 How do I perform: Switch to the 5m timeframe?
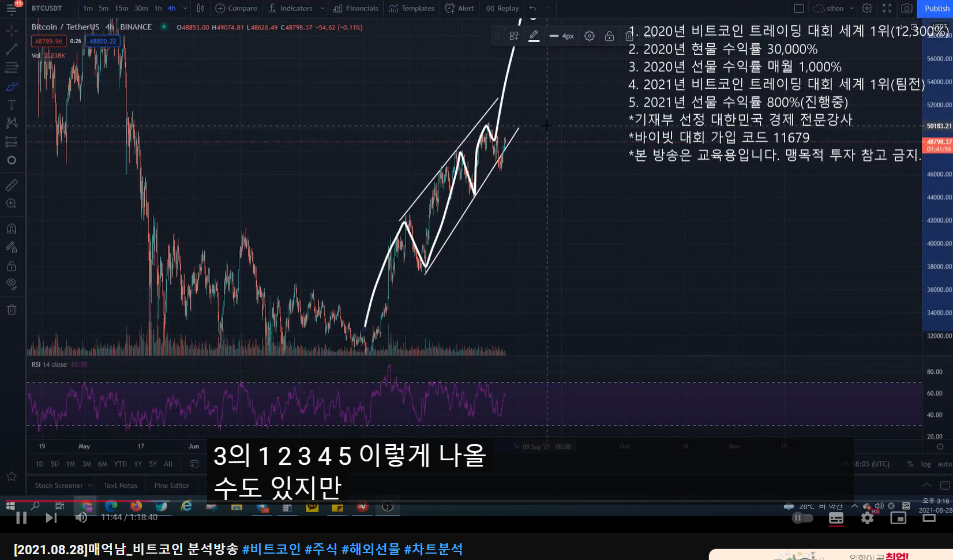point(104,8)
